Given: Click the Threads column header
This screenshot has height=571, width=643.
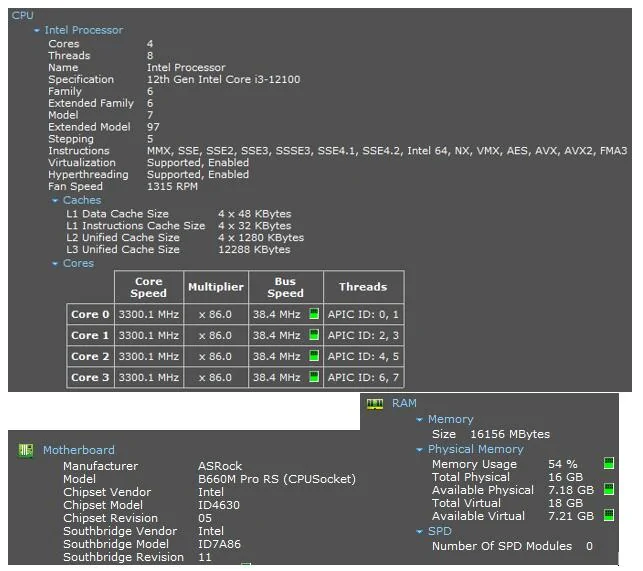Looking at the screenshot, I should click(363, 287).
